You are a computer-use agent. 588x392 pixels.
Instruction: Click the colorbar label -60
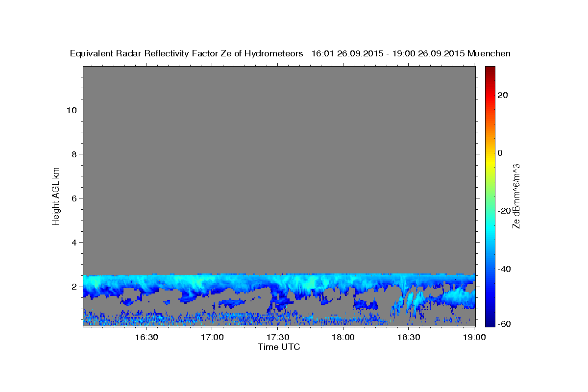(x=505, y=324)
